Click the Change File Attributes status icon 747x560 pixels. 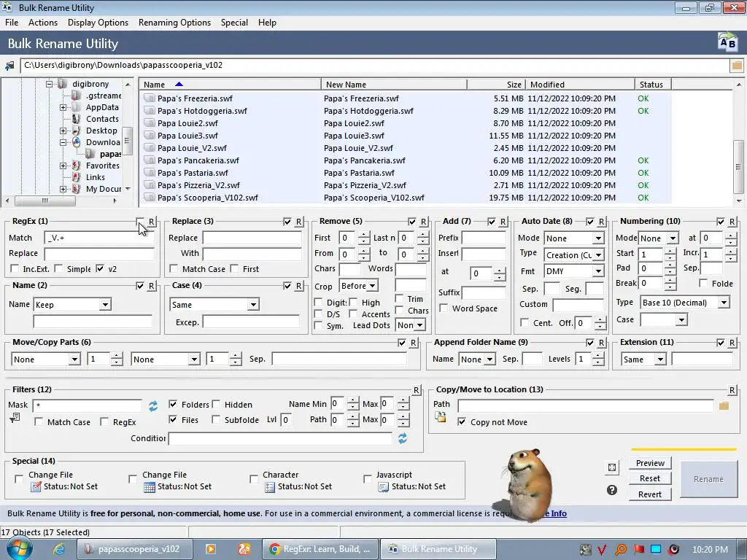point(36,486)
